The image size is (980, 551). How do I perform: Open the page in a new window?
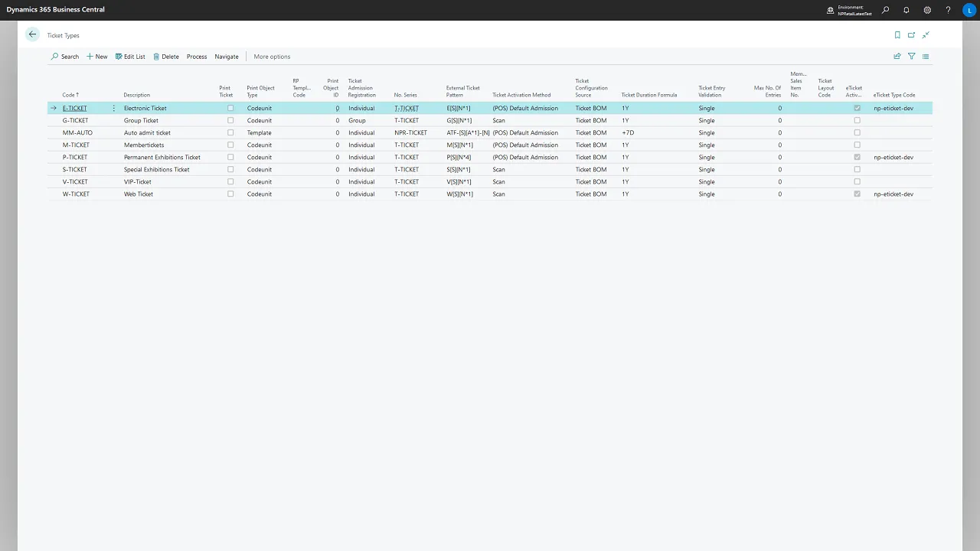pos(911,35)
